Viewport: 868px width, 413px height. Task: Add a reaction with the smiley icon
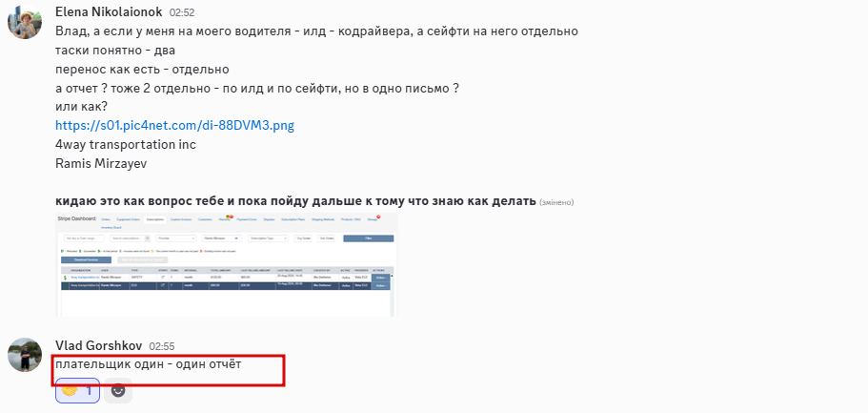(x=118, y=390)
